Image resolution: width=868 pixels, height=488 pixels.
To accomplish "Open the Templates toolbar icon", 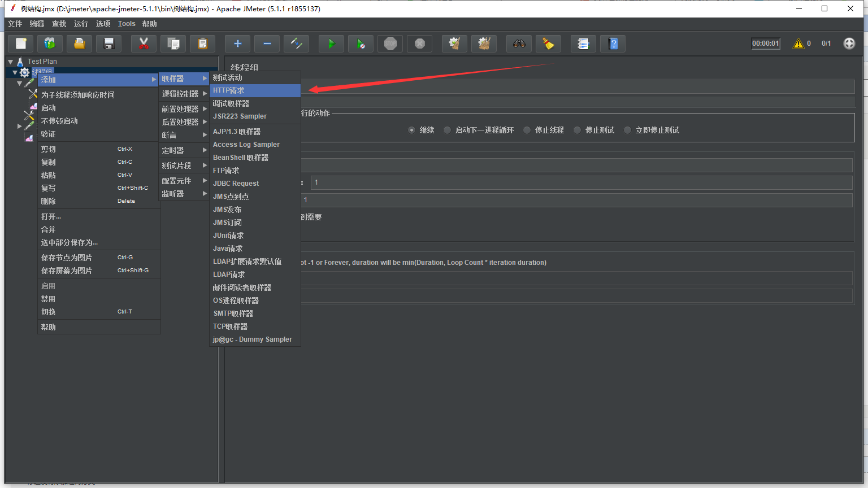I will pos(50,43).
